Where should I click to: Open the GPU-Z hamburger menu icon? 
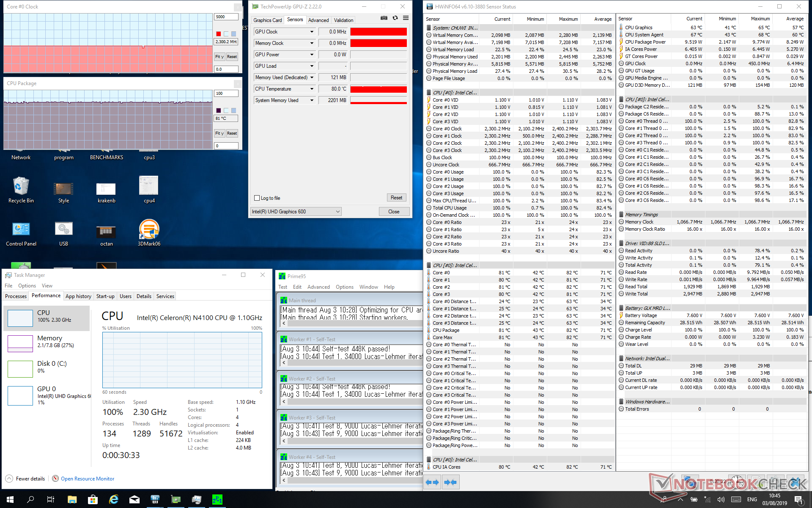pos(406,18)
